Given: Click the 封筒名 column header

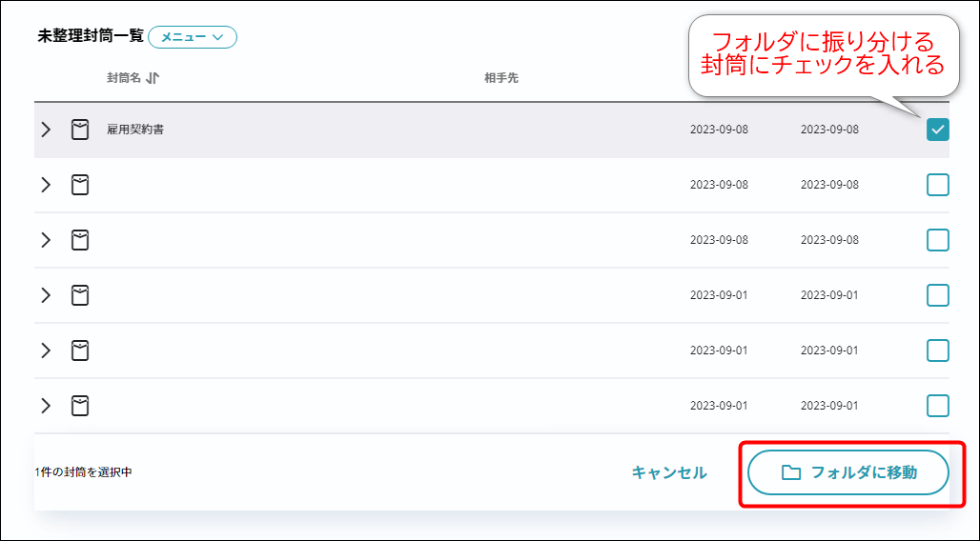Looking at the screenshot, I should point(124,78).
